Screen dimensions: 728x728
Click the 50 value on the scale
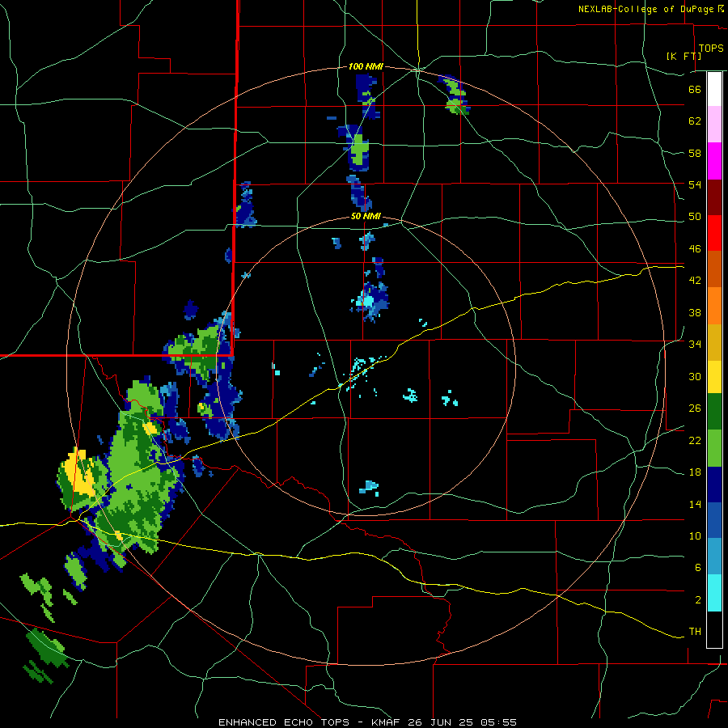tap(695, 217)
